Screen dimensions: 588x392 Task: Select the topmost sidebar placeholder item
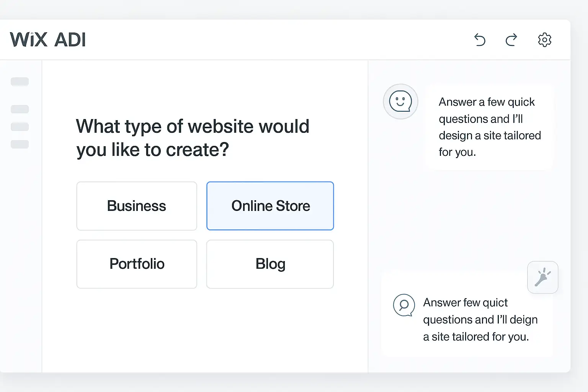pos(20,82)
